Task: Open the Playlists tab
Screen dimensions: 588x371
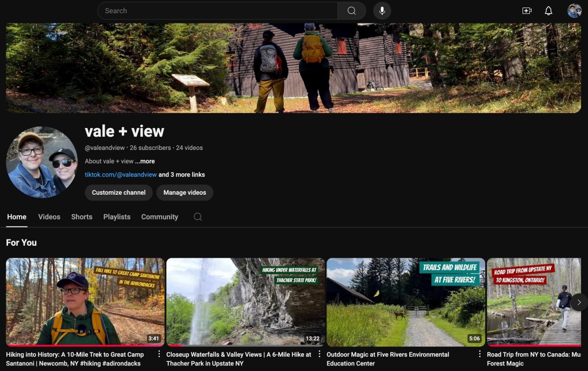Action: [117, 217]
